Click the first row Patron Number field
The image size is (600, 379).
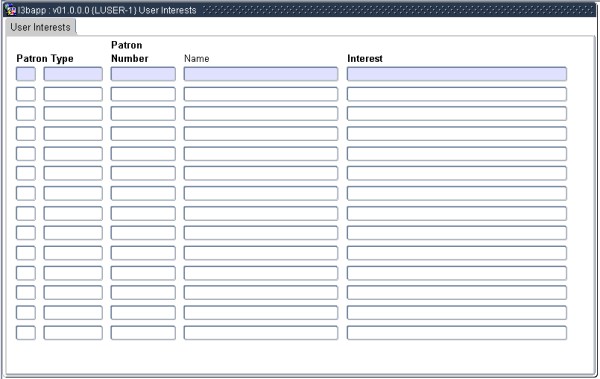click(143, 74)
